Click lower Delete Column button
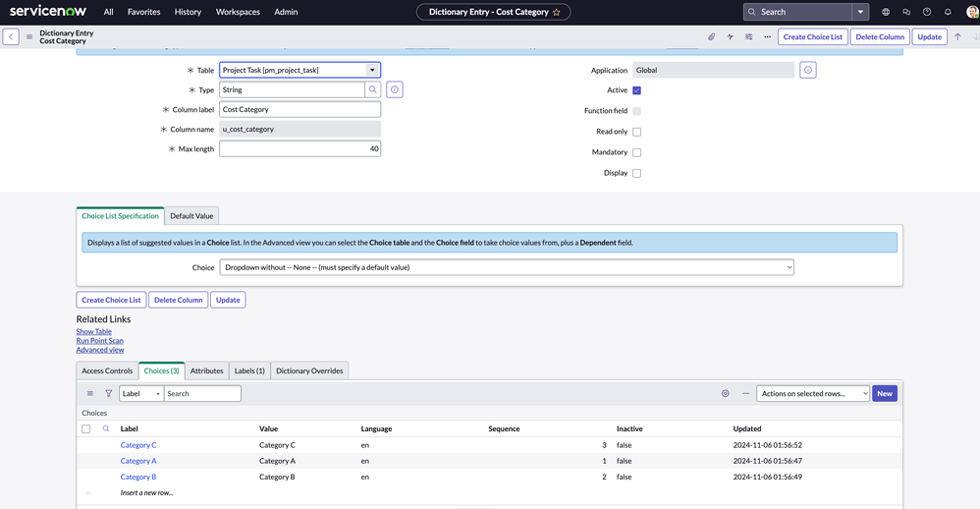The width and height of the screenshot is (980, 509). (x=178, y=300)
